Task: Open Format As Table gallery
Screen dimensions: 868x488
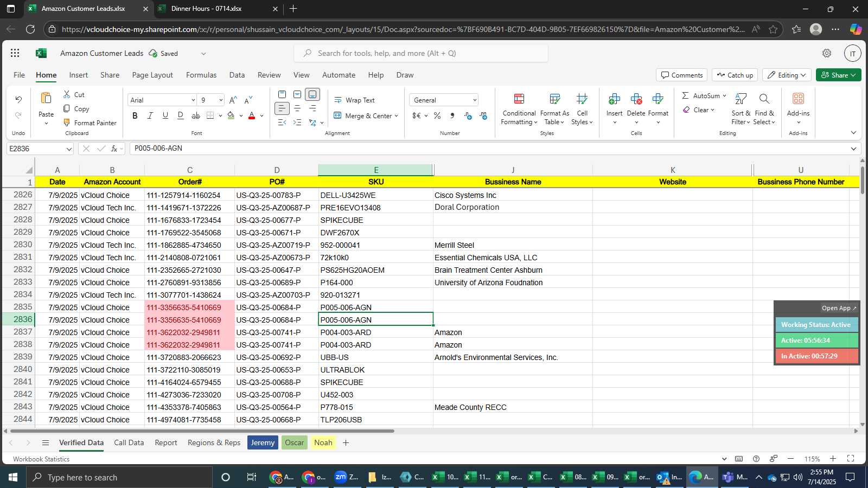Action: pyautogui.click(x=554, y=108)
